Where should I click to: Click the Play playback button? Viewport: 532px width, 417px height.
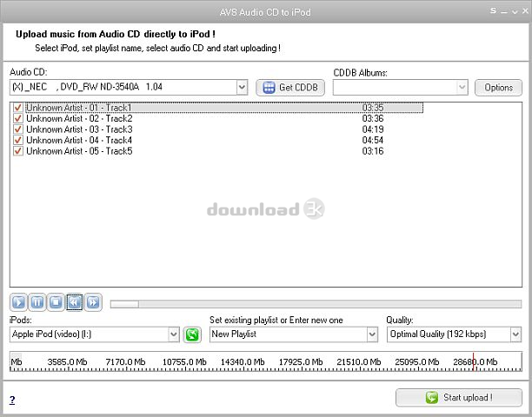tap(18, 301)
